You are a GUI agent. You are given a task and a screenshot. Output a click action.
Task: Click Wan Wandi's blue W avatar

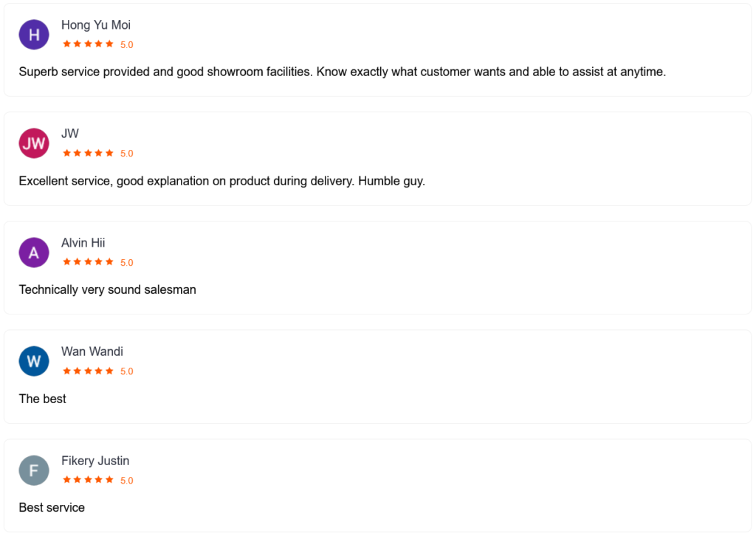34,361
